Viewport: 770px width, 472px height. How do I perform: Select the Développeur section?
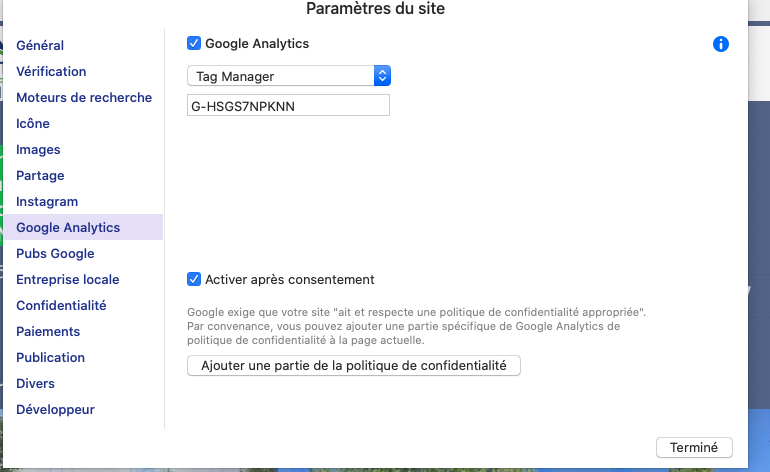click(x=55, y=410)
